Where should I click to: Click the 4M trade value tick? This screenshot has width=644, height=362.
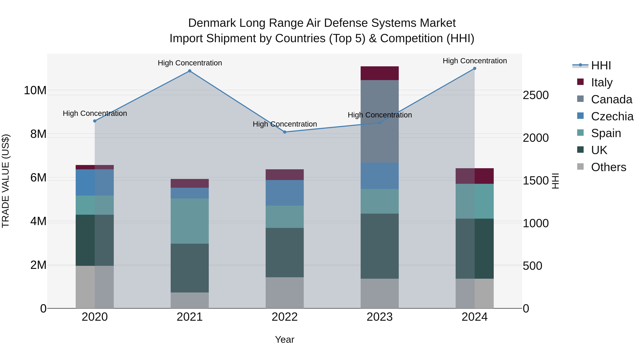[38, 221]
